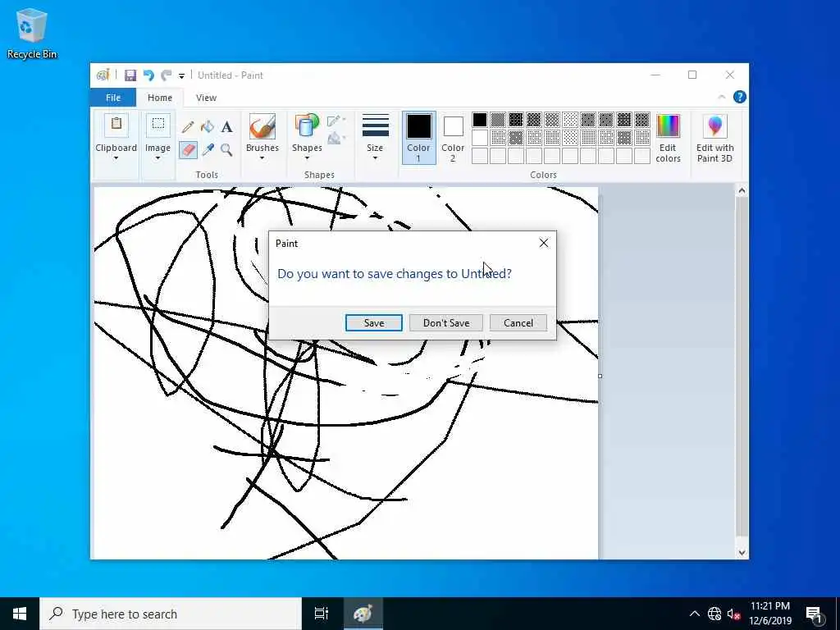Switch to the View ribbon tab
Viewport: 840px width, 630px height.
tap(206, 98)
